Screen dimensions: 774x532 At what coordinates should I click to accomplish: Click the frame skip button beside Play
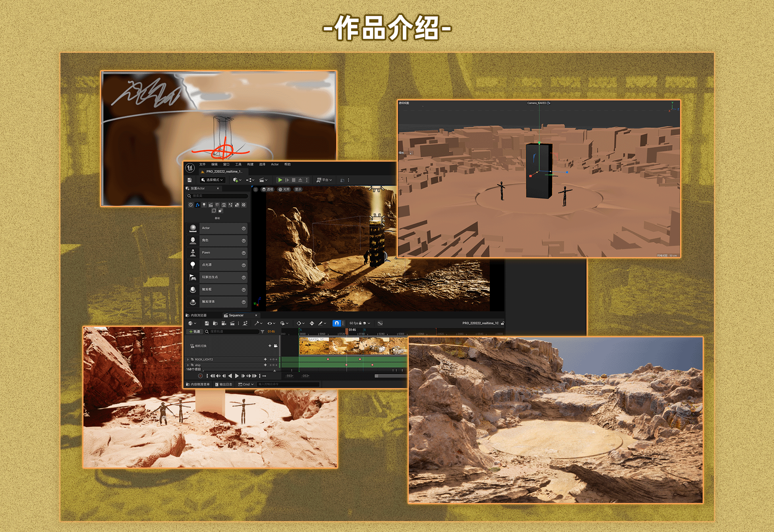[287, 180]
